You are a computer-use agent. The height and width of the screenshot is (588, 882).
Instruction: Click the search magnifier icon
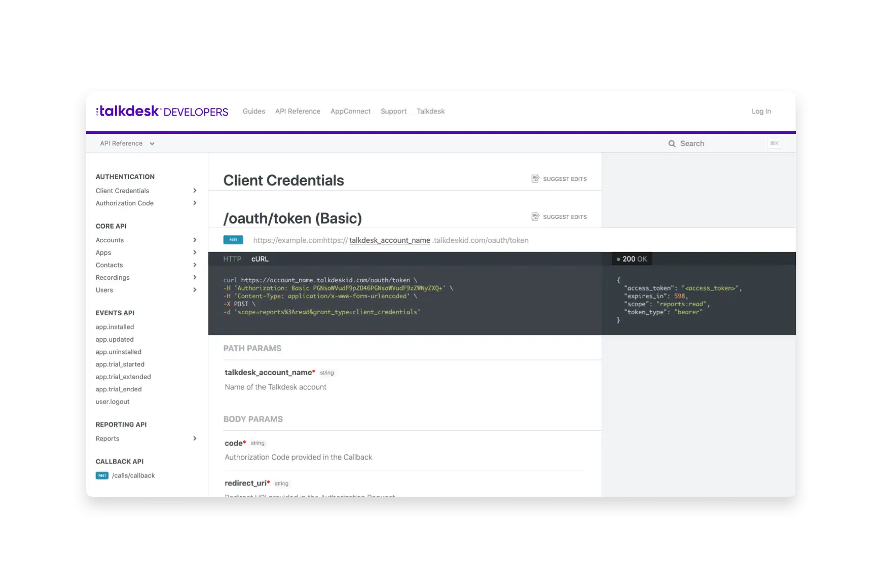click(672, 143)
